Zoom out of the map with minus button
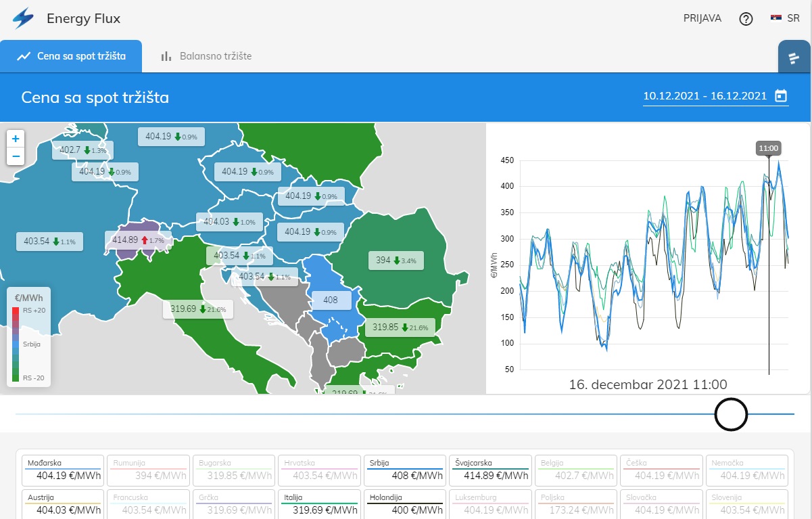This screenshot has width=812, height=519. 16,156
